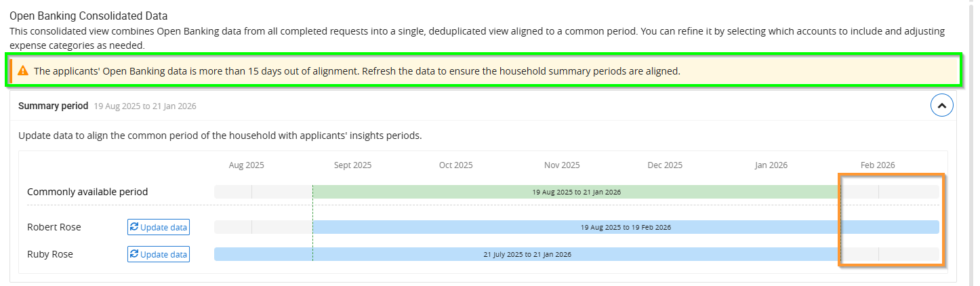The image size is (980, 286).
Task: Click the Robert Rose applicant name
Action: pyautogui.click(x=54, y=227)
